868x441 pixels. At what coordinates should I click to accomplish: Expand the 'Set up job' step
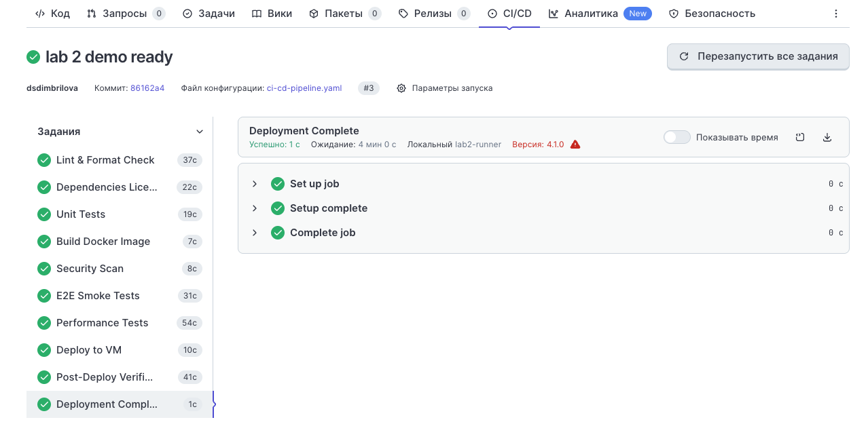coord(255,183)
